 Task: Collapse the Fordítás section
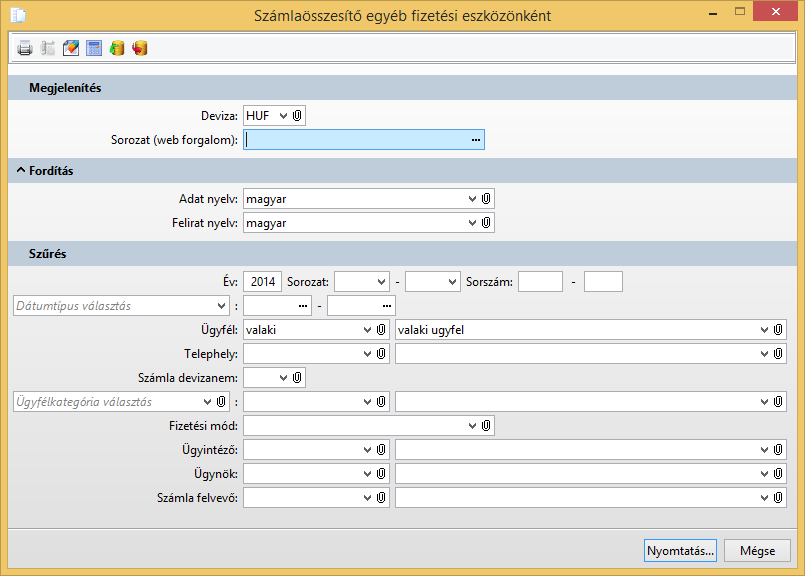click(x=20, y=171)
